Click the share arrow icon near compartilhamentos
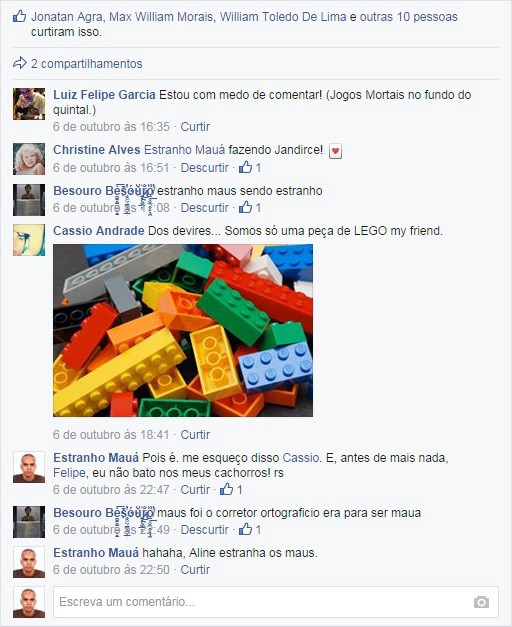The image size is (512, 627). click(20, 63)
